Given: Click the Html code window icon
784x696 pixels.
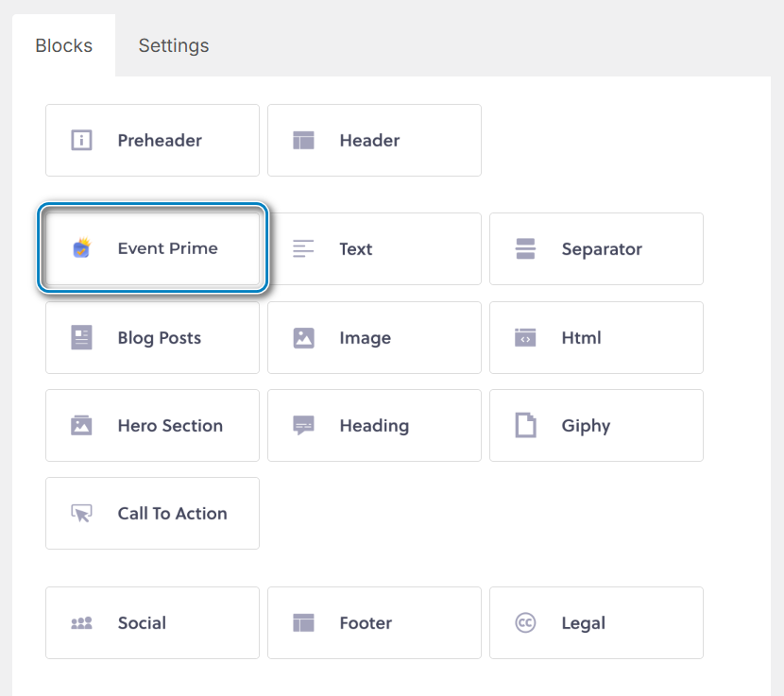Looking at the screenshot, I should tap(525, 337).
